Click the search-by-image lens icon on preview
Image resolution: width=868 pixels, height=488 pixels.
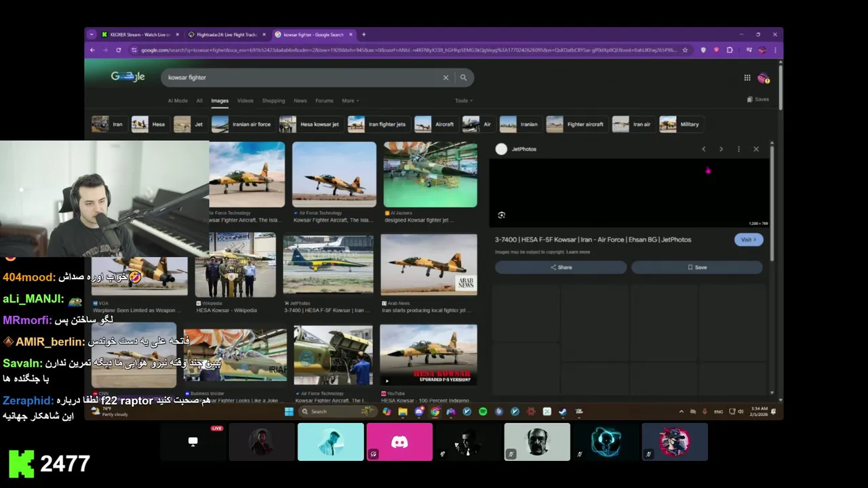tap(501, 215)
